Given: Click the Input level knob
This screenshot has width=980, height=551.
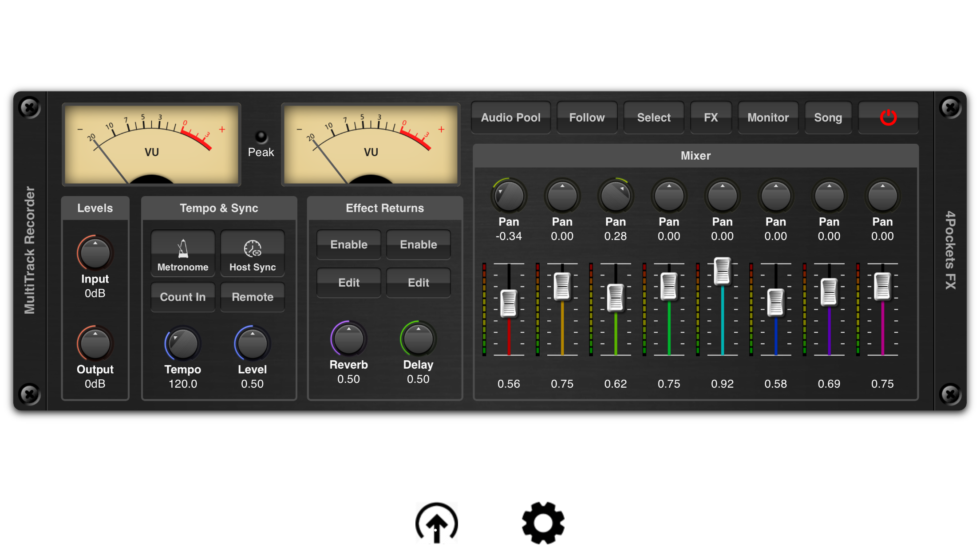Looking at the screenshot, I should pyautogui.click(x=95, y=253).
